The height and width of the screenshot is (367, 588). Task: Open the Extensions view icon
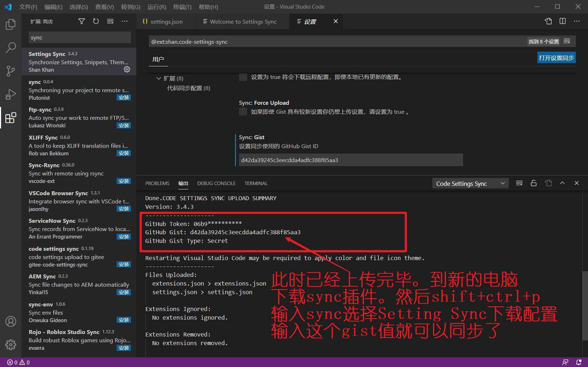tap(11, 117)
